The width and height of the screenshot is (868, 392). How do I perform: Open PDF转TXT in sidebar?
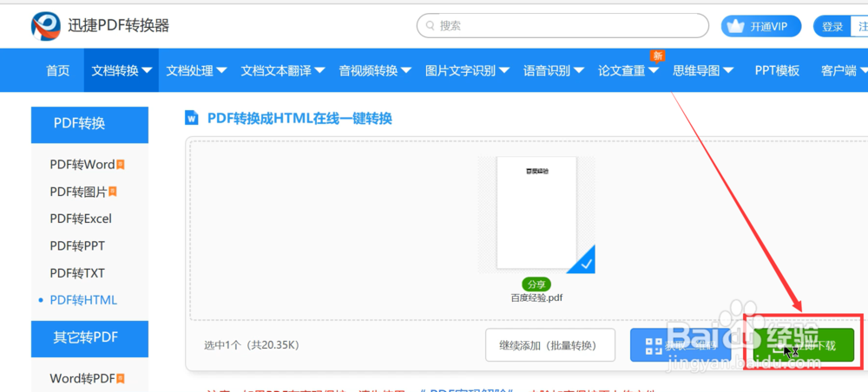pos(77,272)
